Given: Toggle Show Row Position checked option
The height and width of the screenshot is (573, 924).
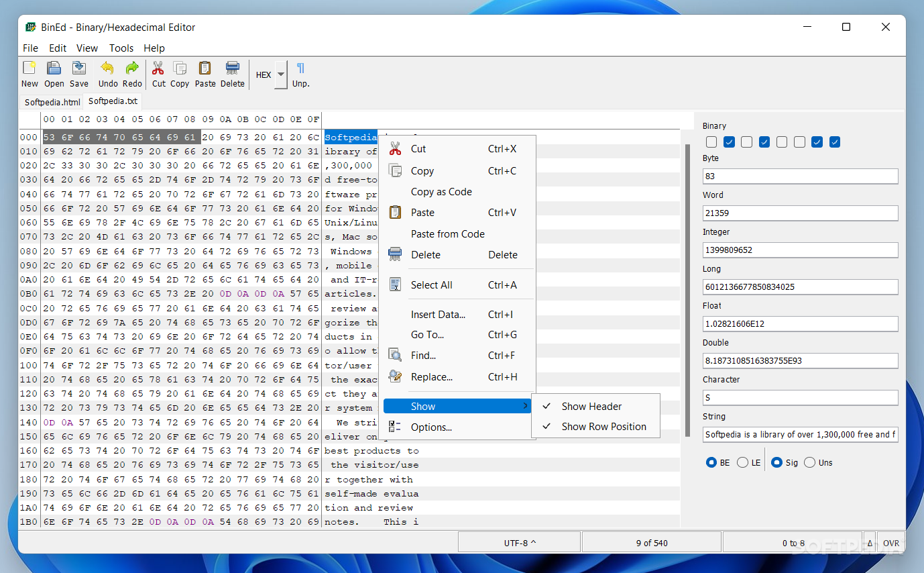Looking at the screenshot, I should 595,427.
